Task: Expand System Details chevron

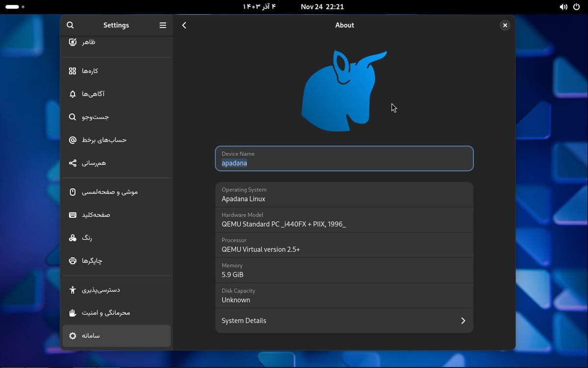Action: [463, 321]
